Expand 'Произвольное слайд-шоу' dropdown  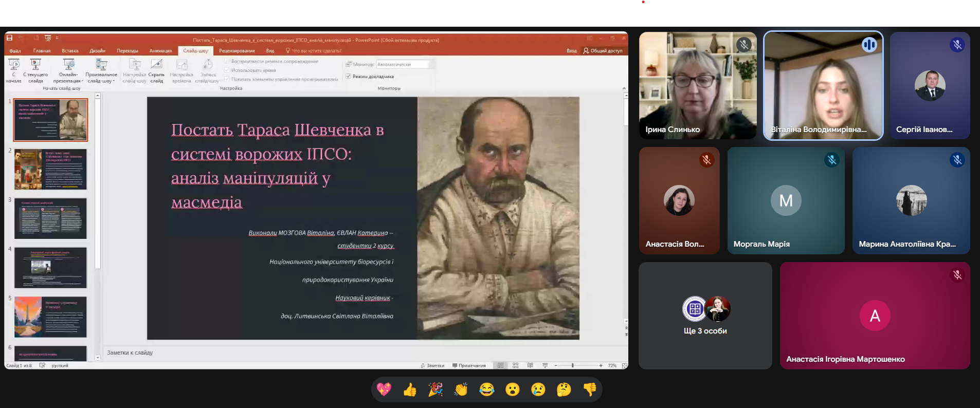tap(101, 71)
